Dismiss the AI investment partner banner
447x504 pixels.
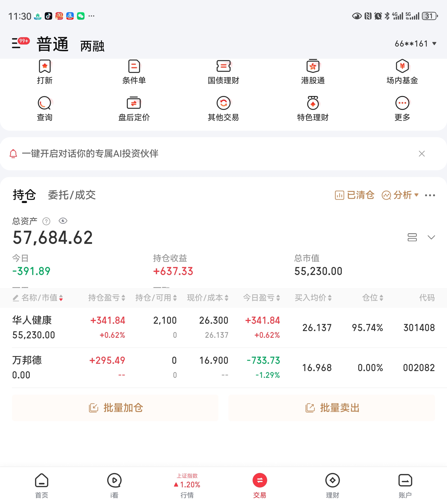422,154
